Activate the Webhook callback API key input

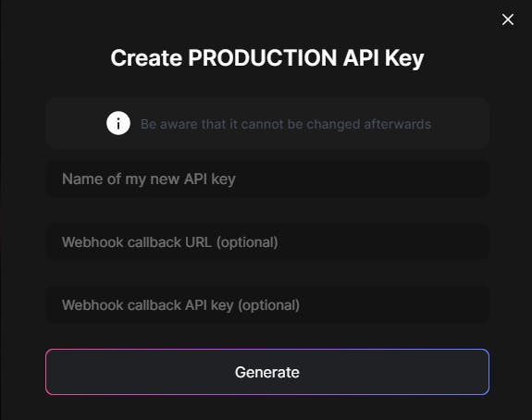click(x=267, y=304)
